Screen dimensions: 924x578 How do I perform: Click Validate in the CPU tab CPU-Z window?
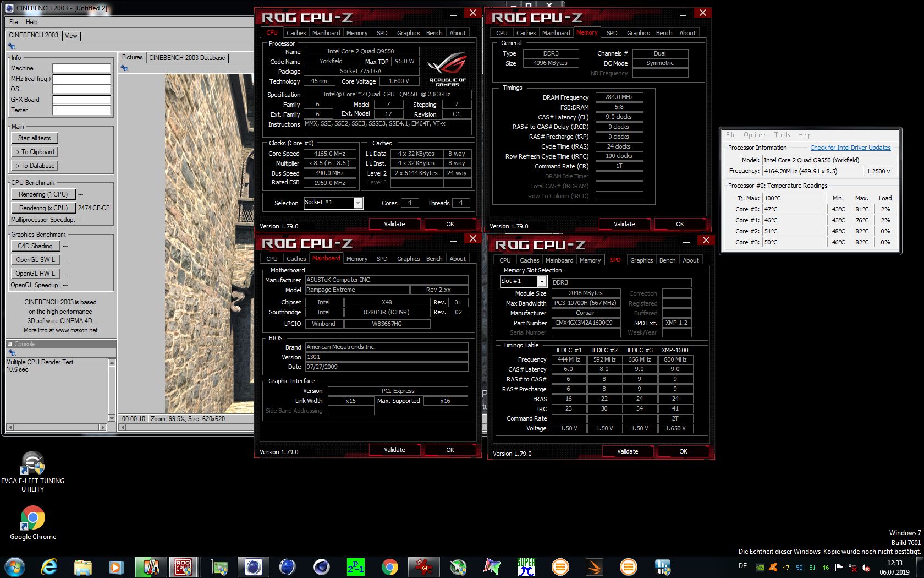click(394, 224)
